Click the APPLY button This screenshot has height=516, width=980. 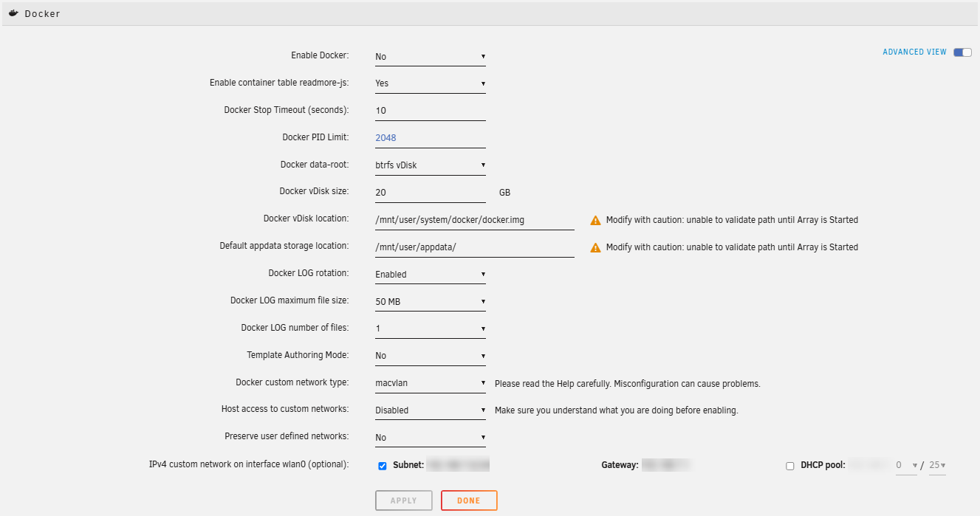[403, 500]
